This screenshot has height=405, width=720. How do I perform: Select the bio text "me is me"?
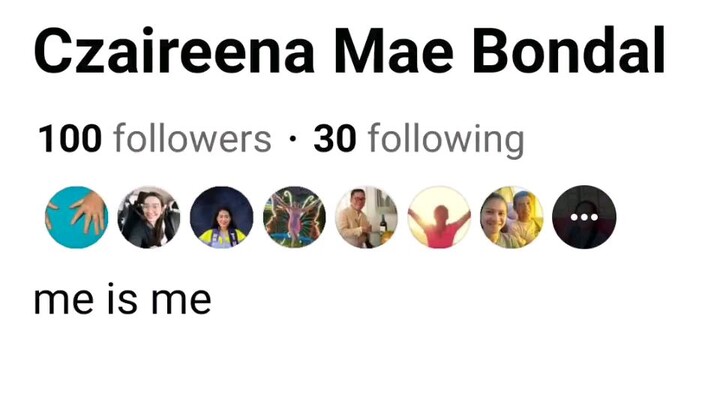[123, 299]
